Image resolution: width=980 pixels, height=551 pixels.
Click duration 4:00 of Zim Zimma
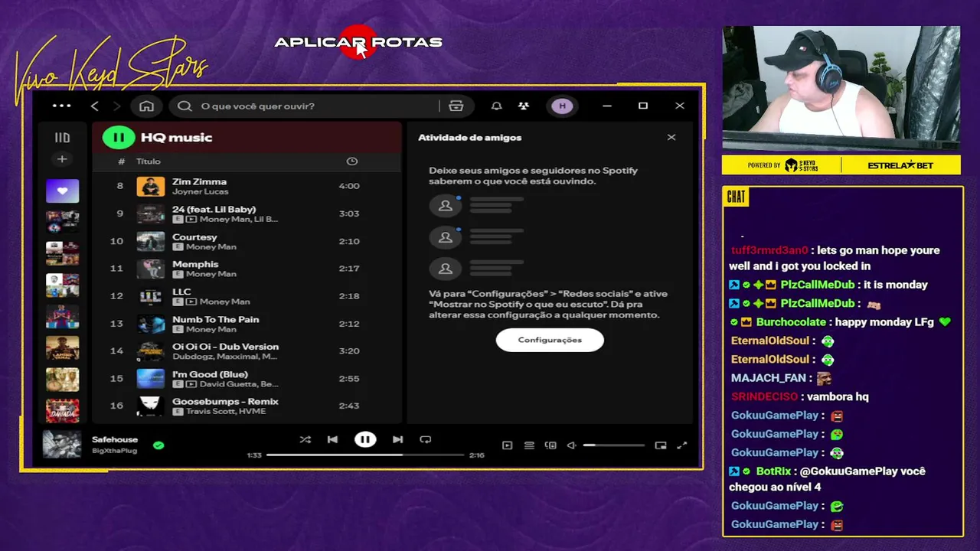pyautogui.click(x=349, y=186)
